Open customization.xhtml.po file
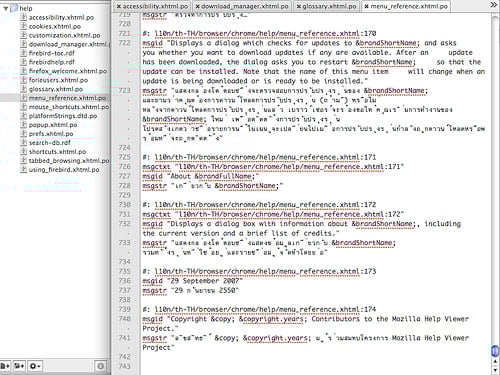 [64, 35]
